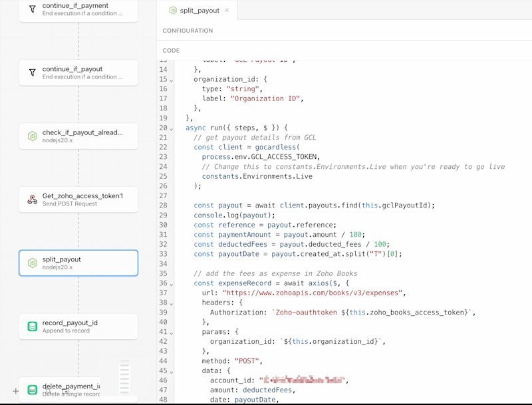
Task: Collapse the data fold at line 45
Action: tap(172, 372)
